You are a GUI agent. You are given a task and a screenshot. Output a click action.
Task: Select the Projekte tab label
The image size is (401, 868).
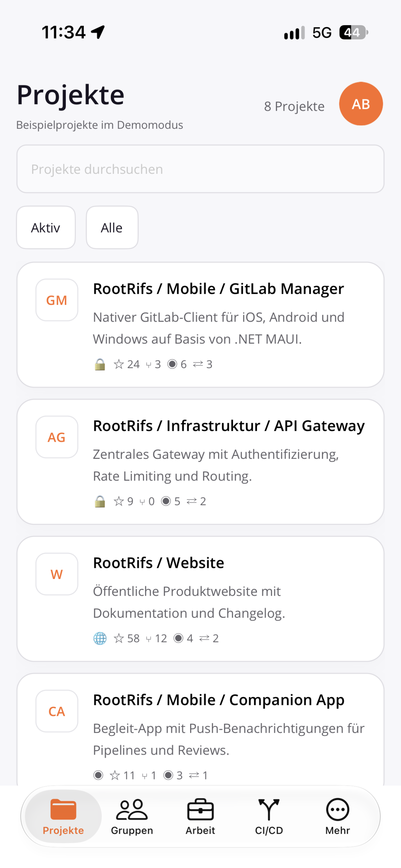(63, 831)
